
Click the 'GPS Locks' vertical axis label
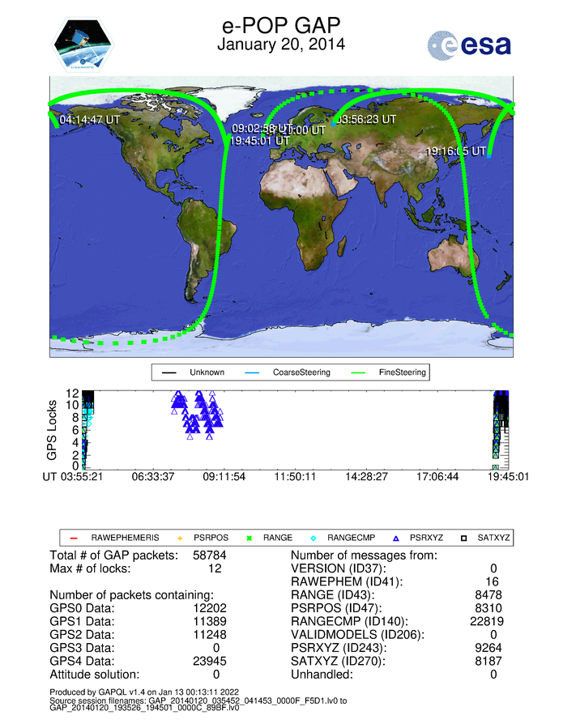coord(52,430)
